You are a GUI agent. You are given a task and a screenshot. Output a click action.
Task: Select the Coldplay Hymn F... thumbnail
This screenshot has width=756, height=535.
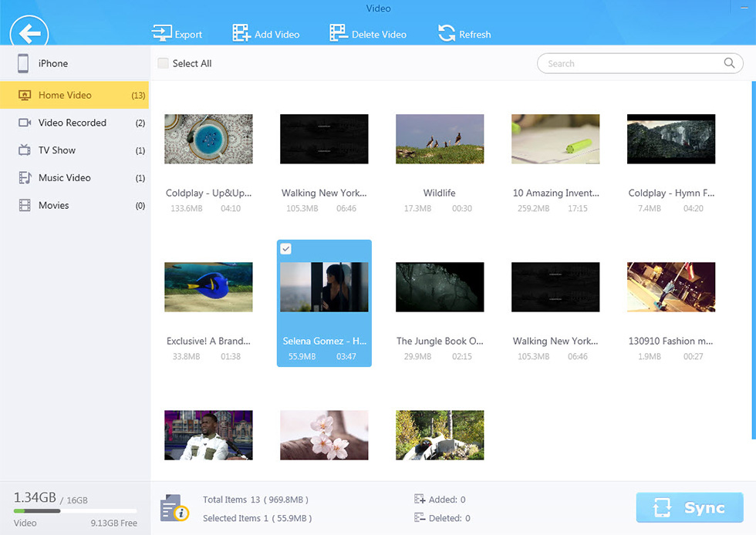(x=671, y=139)
